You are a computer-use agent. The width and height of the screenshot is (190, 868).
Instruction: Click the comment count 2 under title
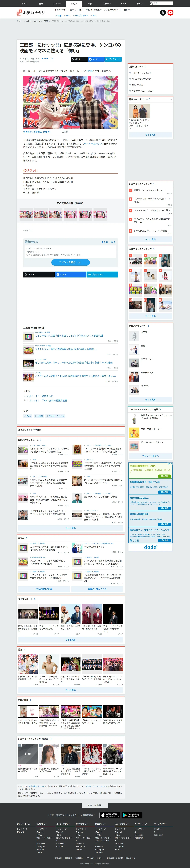[x=51, y=59]
